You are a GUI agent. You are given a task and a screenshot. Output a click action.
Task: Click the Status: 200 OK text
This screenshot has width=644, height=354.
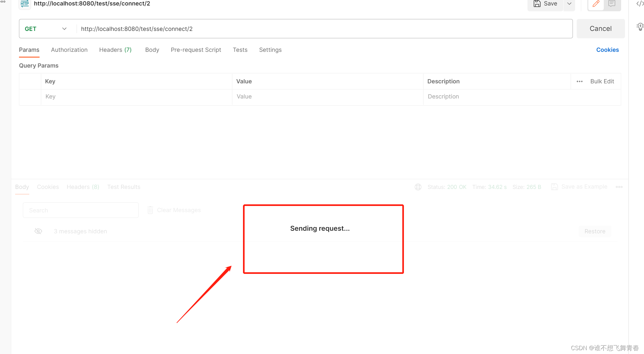447,187
